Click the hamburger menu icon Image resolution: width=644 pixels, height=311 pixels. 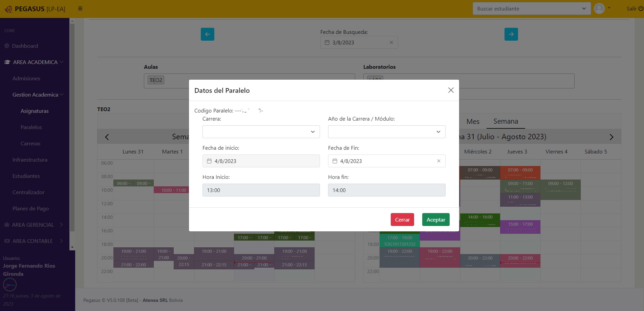click(x=80, y=8)
